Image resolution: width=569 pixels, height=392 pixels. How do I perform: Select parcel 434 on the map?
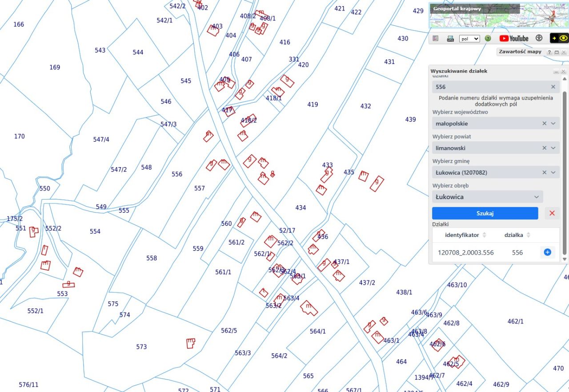click(301, 208)
